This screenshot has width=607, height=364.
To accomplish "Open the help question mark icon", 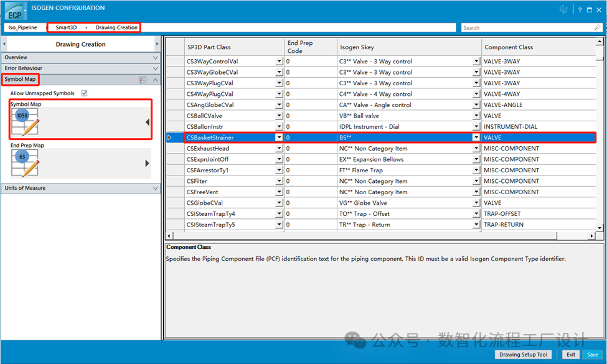I will click(x=580, y=10).
